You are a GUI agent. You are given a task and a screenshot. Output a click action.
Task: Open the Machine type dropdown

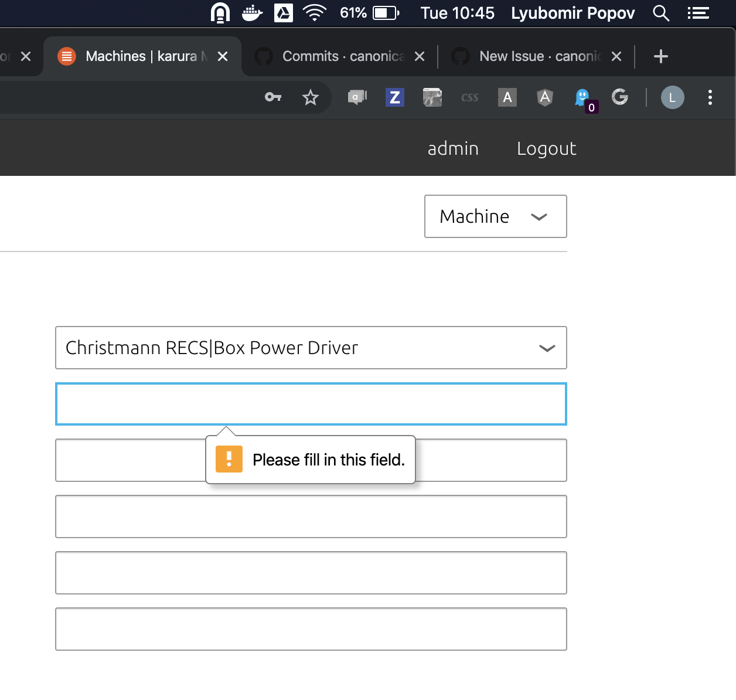(x=495, y=216)
